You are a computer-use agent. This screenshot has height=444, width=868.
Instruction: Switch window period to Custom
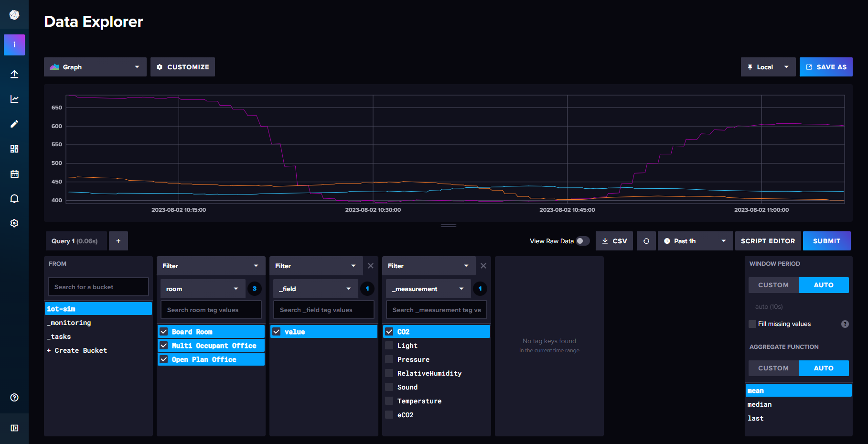(x=773, y=285)
